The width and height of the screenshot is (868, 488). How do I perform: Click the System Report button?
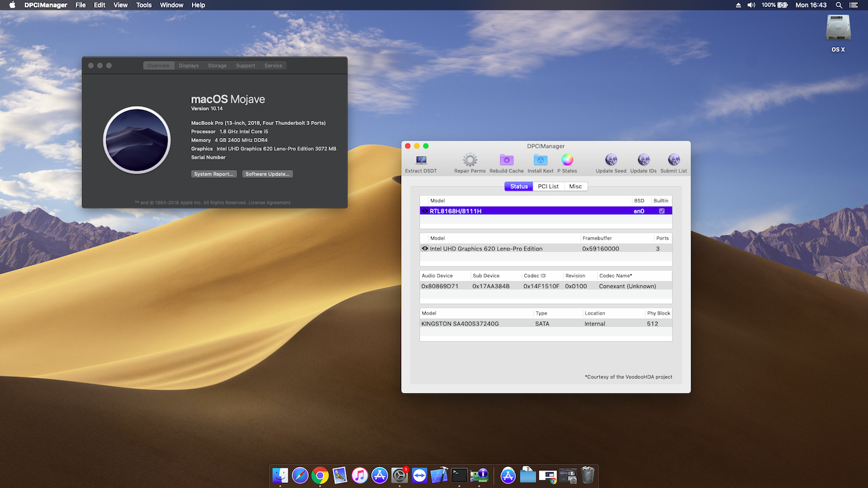click(x=214, y=173)
